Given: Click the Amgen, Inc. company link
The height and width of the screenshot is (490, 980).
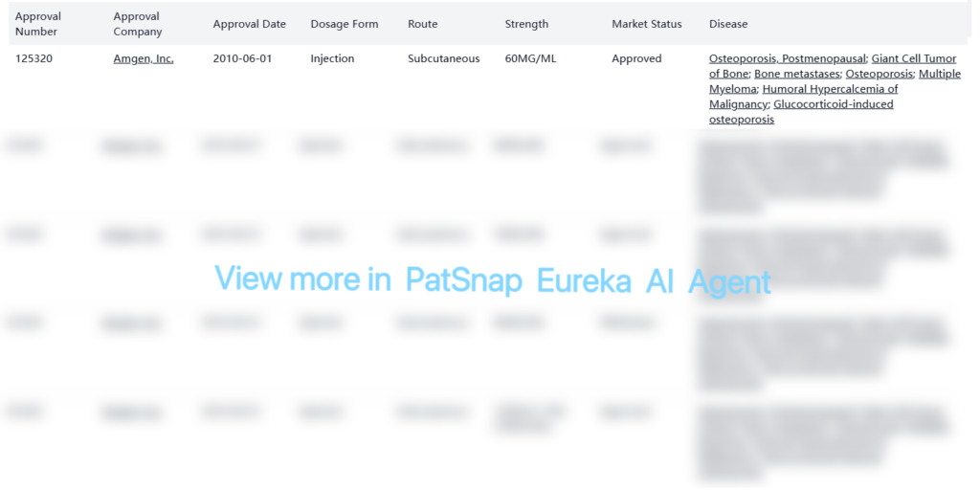Looking at the screenshot, I should (x=144, y=58).
